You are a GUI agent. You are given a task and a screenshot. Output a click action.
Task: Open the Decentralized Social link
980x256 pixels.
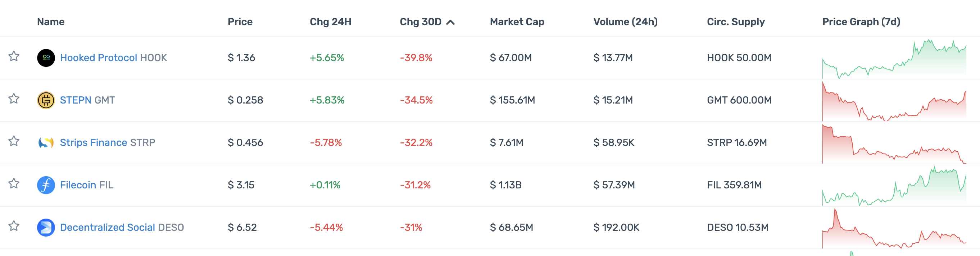[x=107, y=228]
